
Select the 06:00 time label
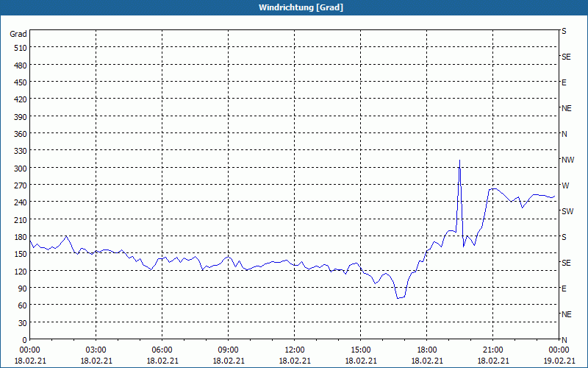tap(162, 350)
